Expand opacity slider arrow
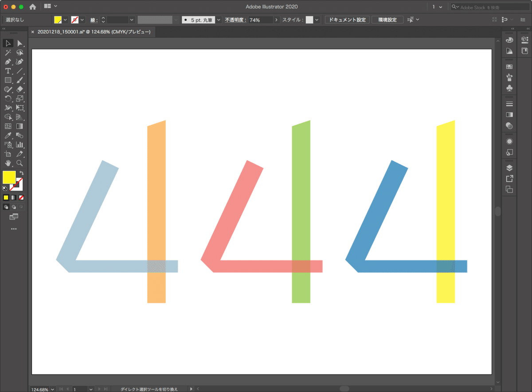 [277, 20]
